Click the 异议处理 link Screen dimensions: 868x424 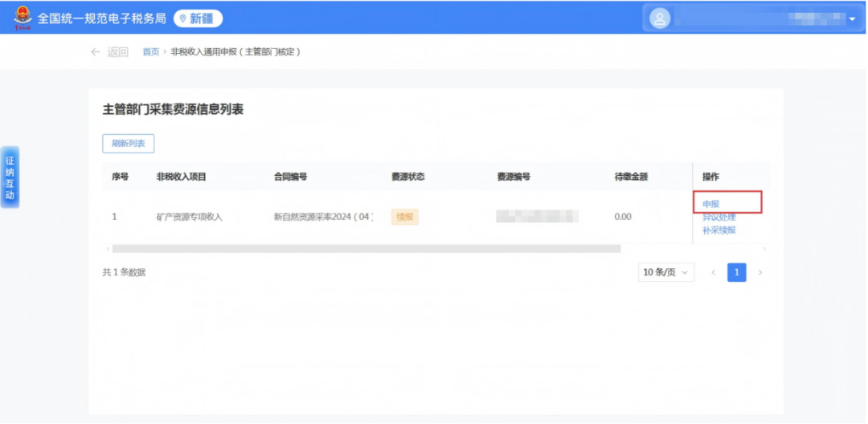(719, 218)
